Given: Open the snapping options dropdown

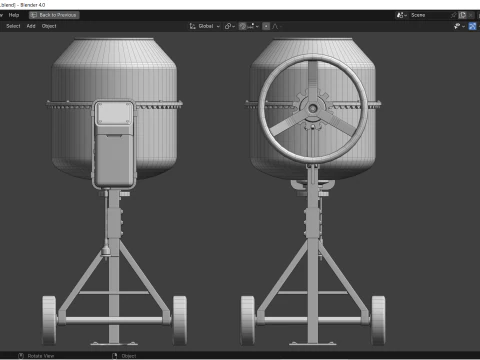Looking at the screenshot, I should click(253, 26).
